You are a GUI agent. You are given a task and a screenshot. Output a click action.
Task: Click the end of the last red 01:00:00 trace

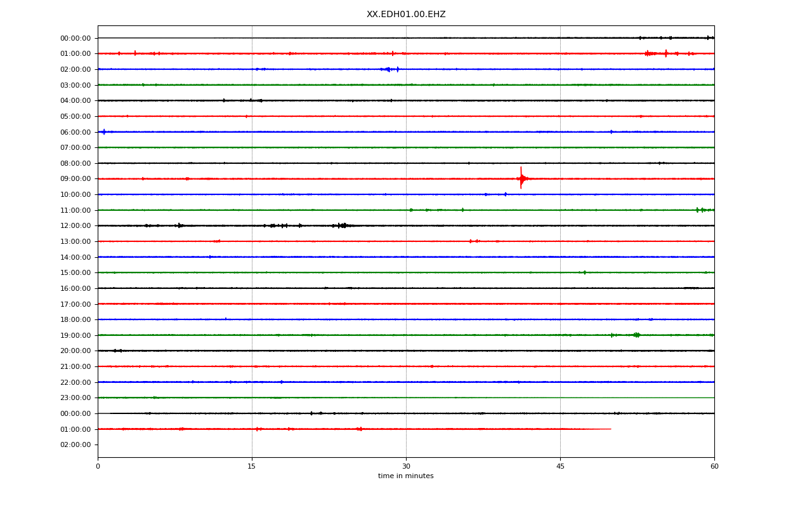[x=610, y=429]
